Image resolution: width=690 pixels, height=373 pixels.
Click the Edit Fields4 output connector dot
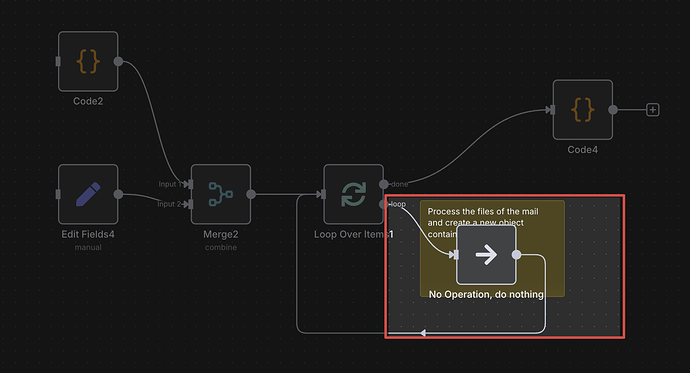(x=118, y=194)
